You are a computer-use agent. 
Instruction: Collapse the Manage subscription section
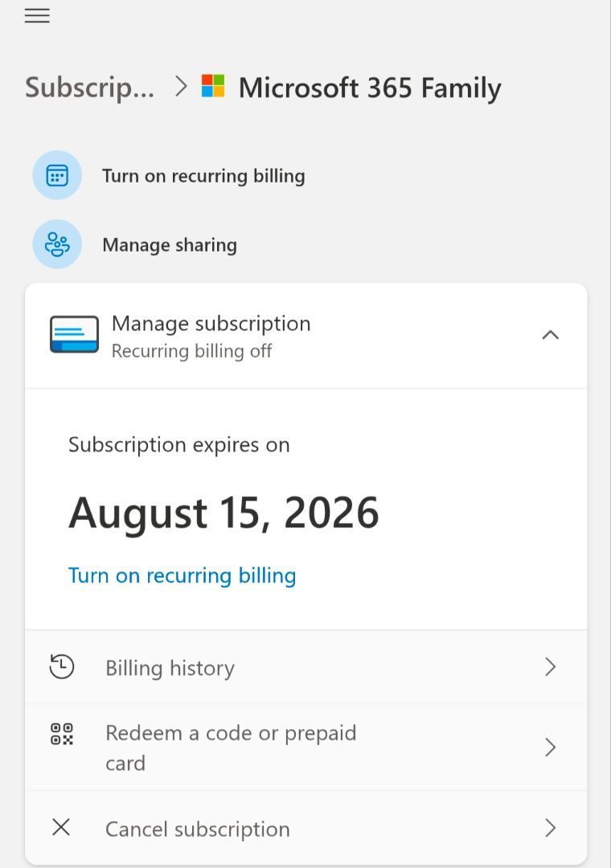550,335
